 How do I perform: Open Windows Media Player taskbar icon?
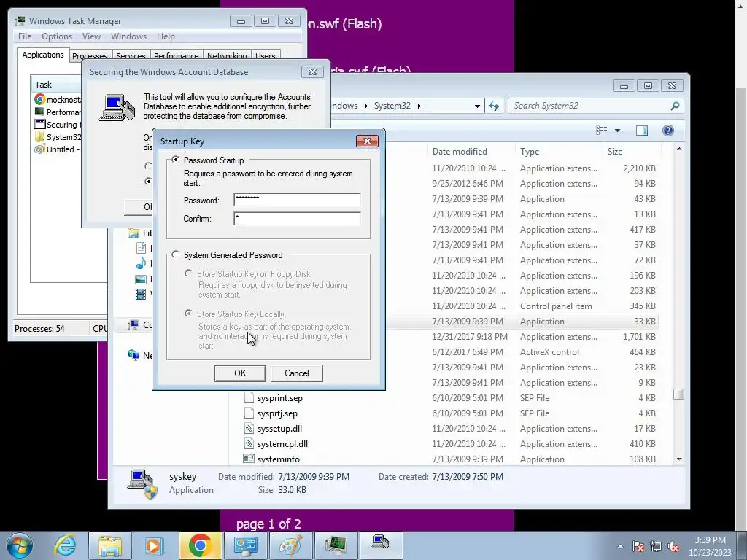155,545
